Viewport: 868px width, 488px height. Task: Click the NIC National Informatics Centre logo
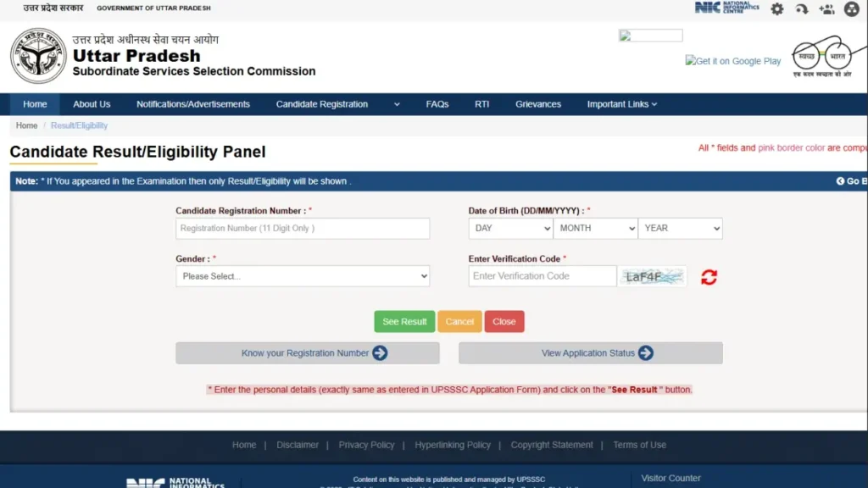tap(727, 8)
